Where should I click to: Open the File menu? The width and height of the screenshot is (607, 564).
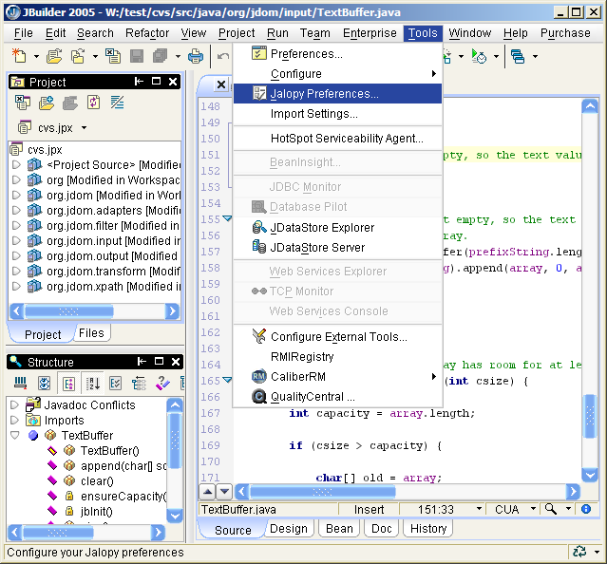(23, 33)
